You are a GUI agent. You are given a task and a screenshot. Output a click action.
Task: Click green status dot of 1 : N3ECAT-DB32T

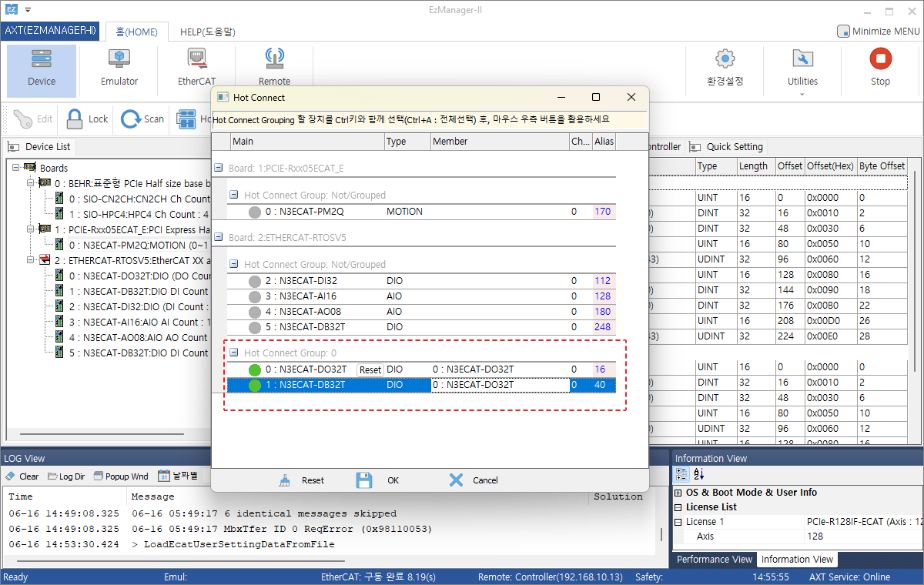[255, 386]
